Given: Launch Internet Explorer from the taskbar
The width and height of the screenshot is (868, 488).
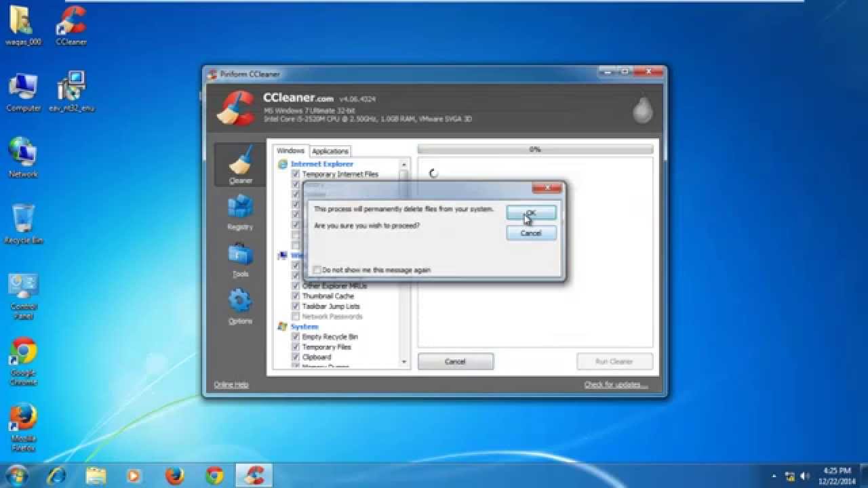Looking at the screenshot, I should (56, 475).
